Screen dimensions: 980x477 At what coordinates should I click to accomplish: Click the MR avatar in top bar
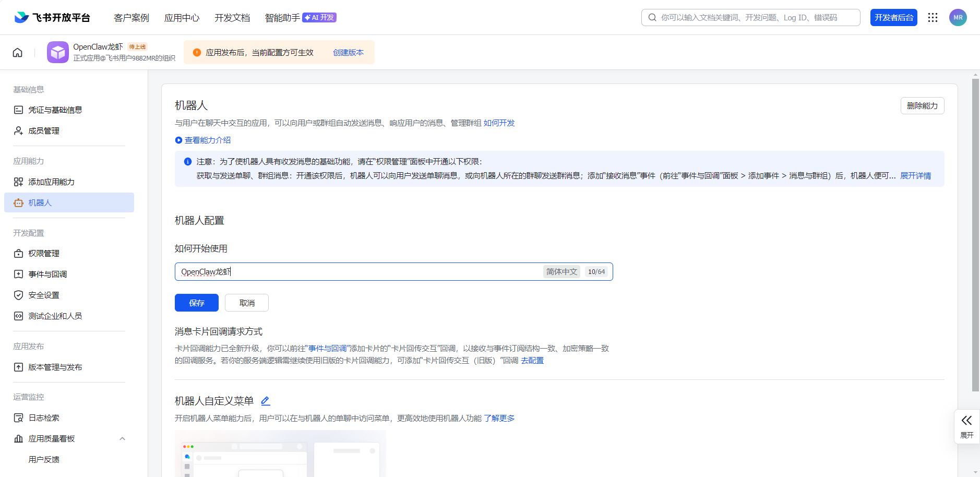click(x=957, y=17)
